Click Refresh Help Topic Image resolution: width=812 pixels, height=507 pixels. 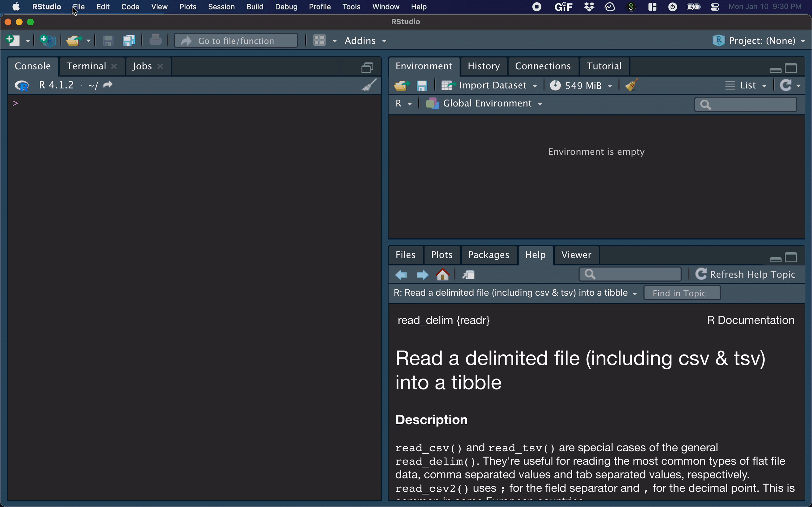[x=748, y=274]
